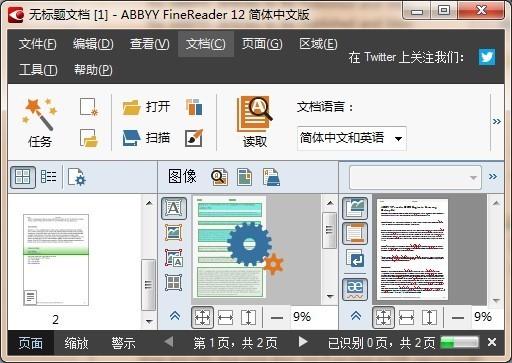Click pages panel scrollbar down arrow
The height and width of the screenshot is (363, 512).
pyautogui.click(x=149, y=322)
